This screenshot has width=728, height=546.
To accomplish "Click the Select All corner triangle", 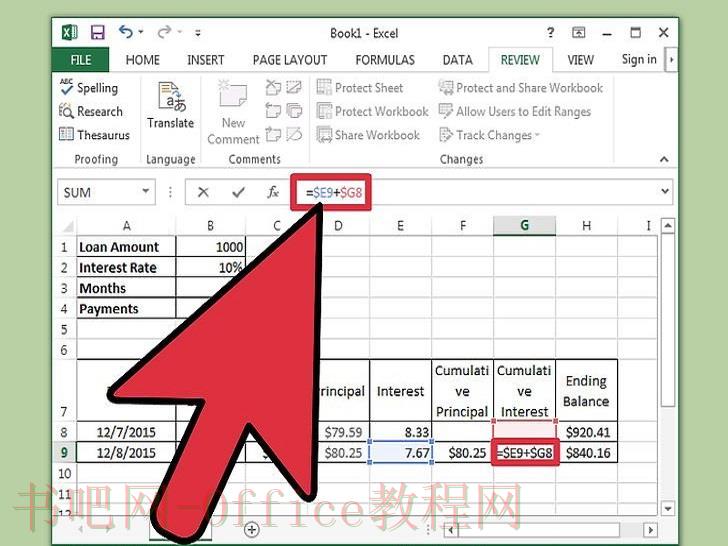I will [68, 226].
